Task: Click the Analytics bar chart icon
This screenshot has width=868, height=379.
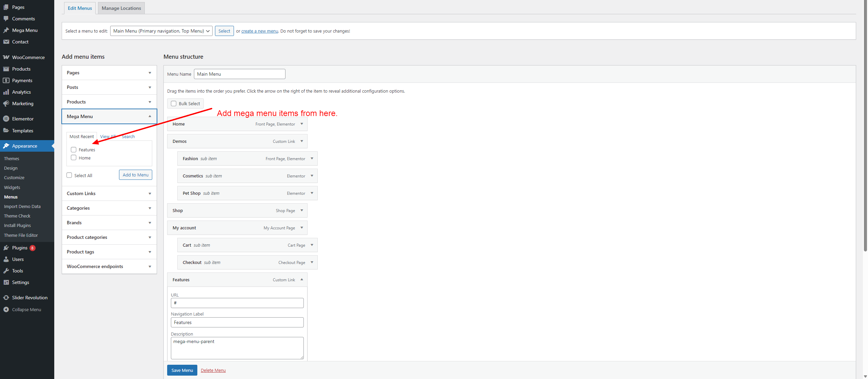Action: pyautogui.click(x=6, y=92)
